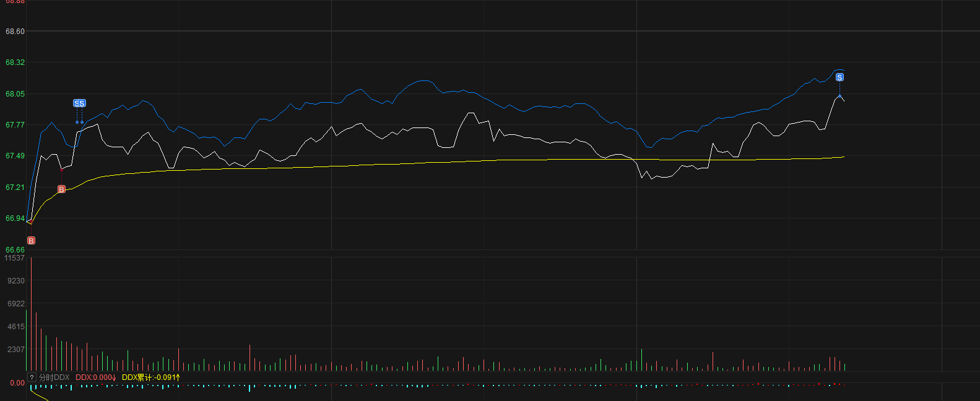The height and width of the screenshot is (401, 980).
Task: Select the 67.49 price axis label
Action: pos(15,156)
